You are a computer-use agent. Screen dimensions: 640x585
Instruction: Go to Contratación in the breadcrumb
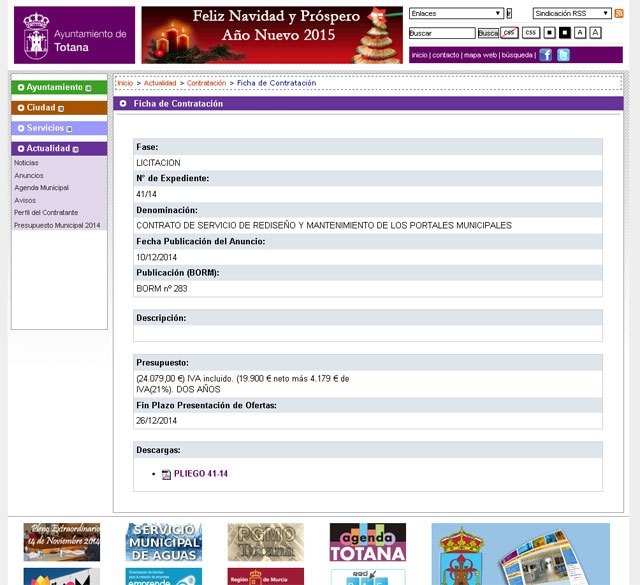(x=206, y=83)
